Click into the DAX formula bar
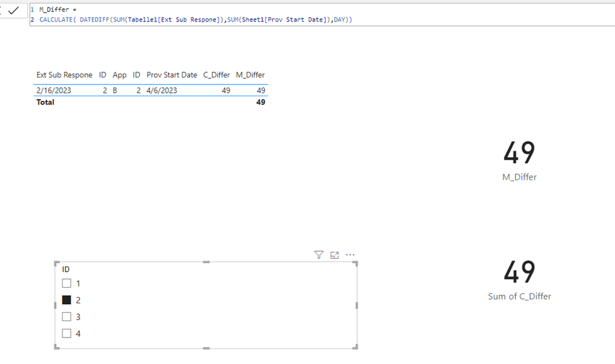Screen dimensions: 615x364 (x=322, y=15)
